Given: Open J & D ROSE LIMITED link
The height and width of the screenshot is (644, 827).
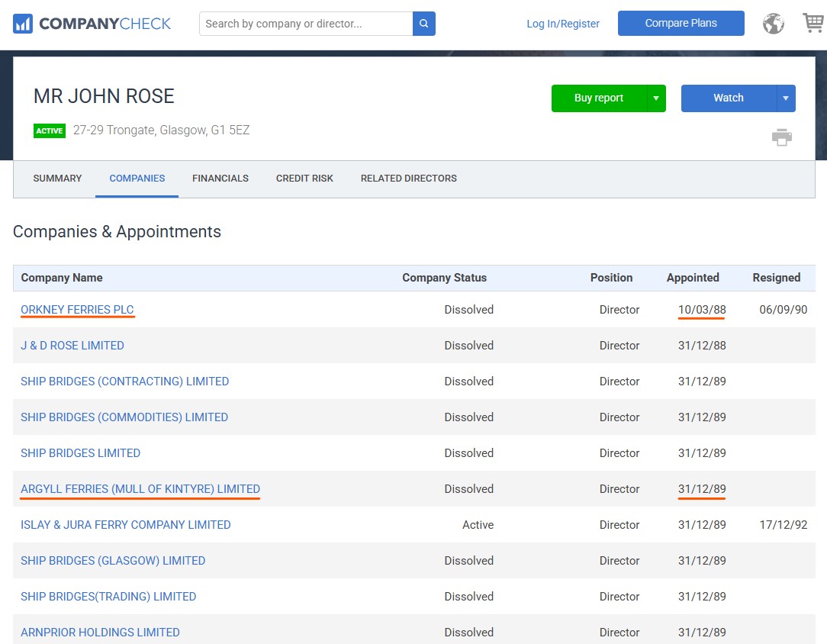Looking at the screenshot, I should 72,346.
